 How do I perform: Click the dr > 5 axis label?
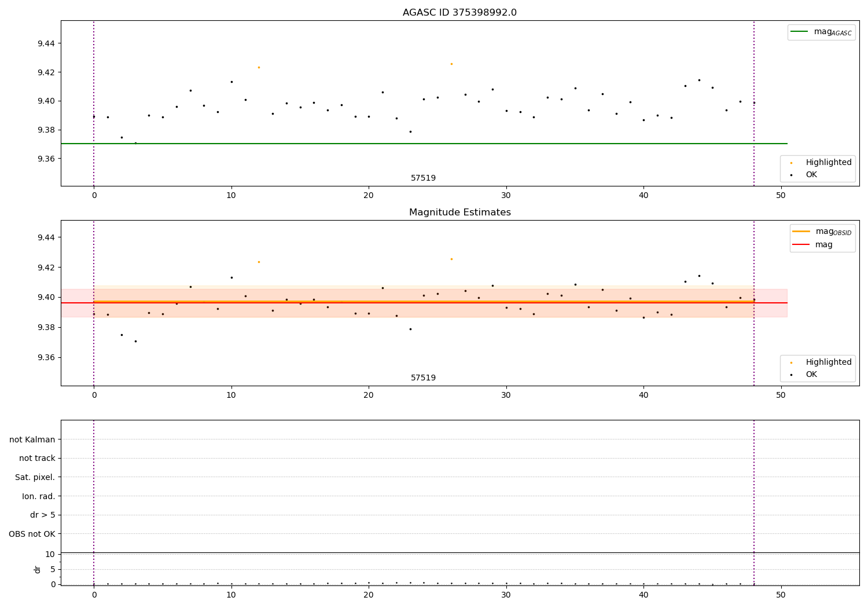[43, 515]
